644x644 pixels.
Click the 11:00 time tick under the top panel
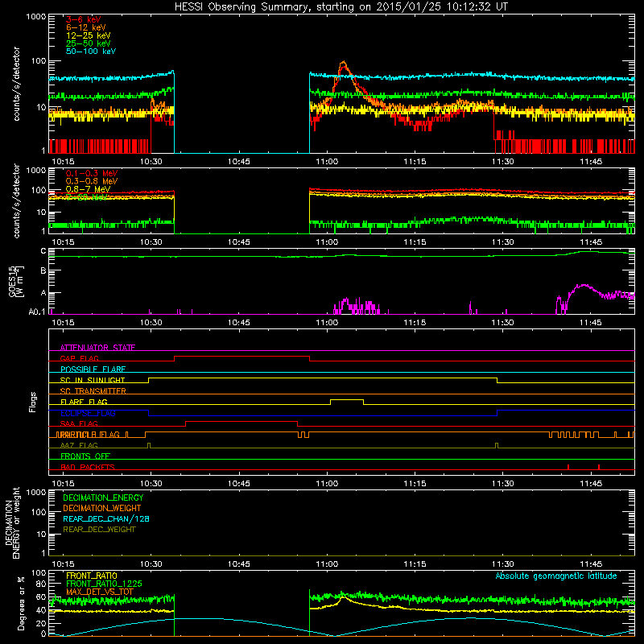(x=327, y=162)
